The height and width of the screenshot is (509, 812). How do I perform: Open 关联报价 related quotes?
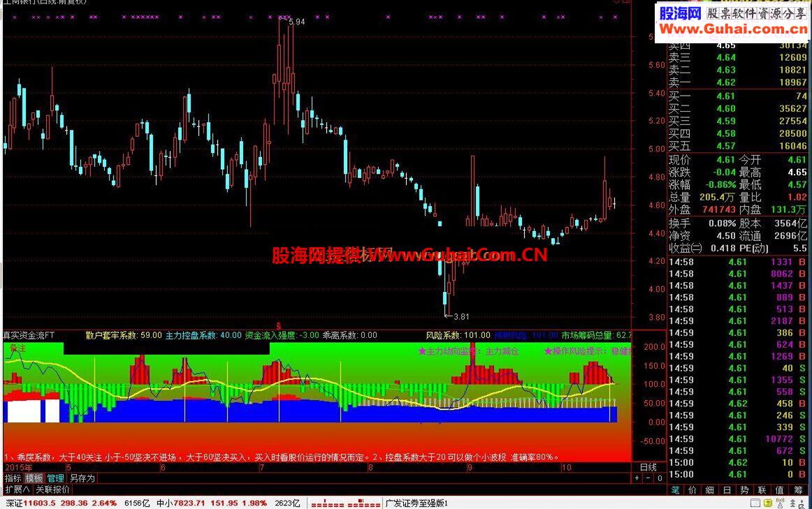click(53, 489)
